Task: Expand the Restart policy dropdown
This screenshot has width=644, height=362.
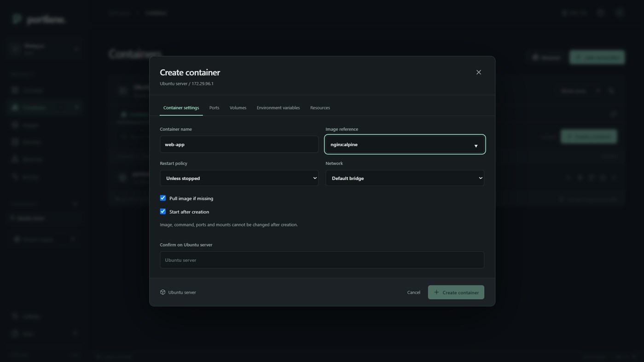Action: pyautogui.click(x=239, y=178)
